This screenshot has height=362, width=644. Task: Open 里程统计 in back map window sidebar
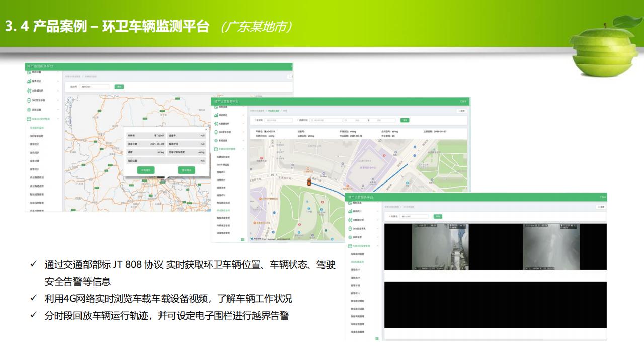[x=35, y=144]
